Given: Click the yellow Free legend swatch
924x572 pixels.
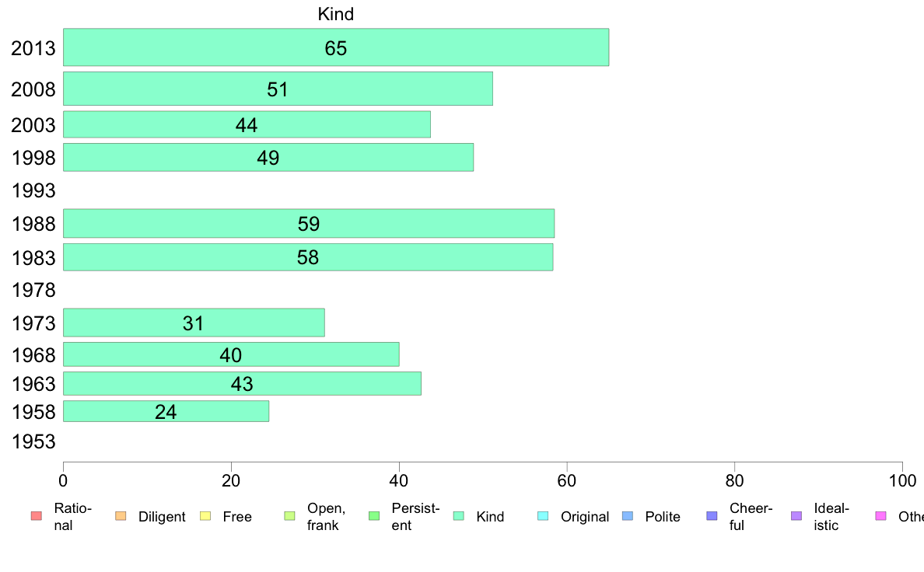Looking at the screenshot, I should click(x=205, y=516).
